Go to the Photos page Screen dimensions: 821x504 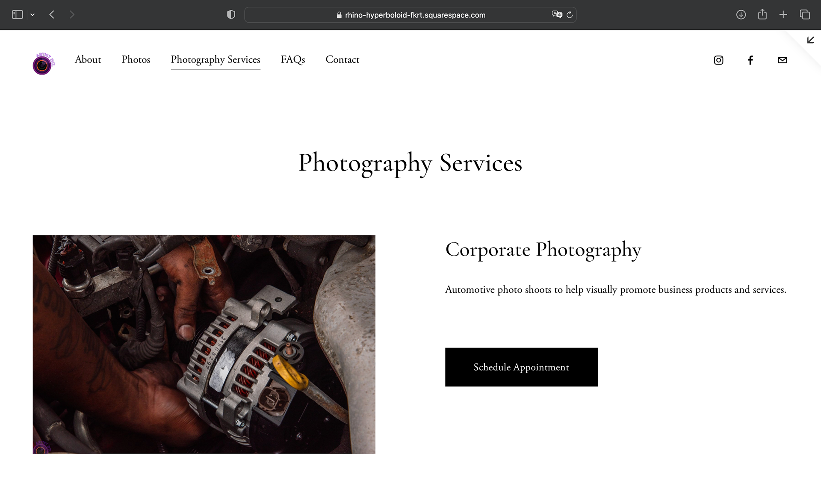[136, 59]
